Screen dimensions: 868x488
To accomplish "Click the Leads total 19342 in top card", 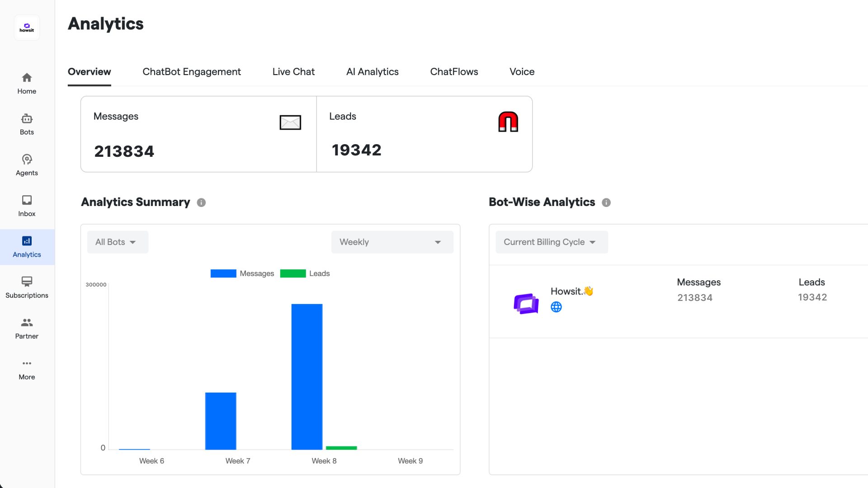I will click(357, 150).
